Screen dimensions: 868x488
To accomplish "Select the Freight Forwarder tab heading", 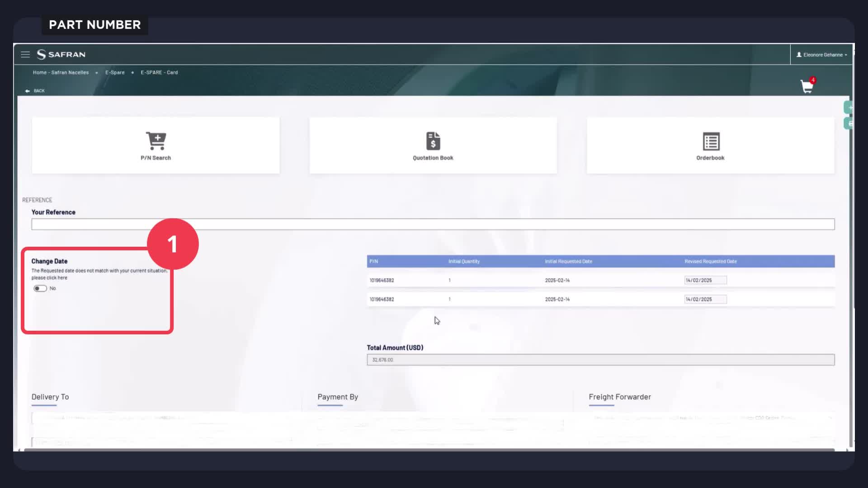I will [x=619, y=397].
